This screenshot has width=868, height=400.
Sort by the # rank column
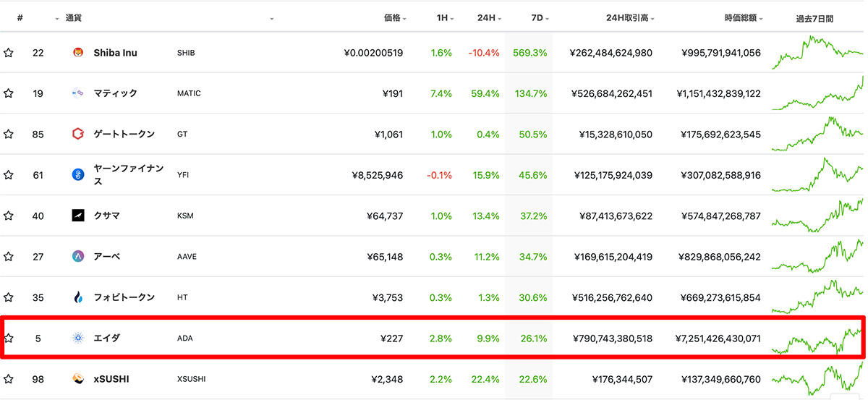pos(20,18)
